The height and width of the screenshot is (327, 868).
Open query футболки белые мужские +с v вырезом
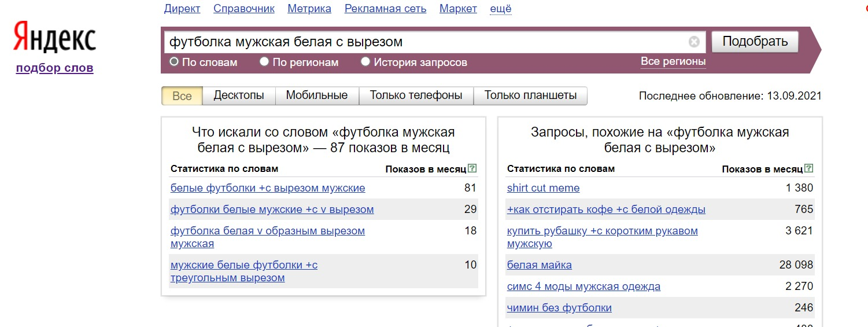click(x=272, y=210)
